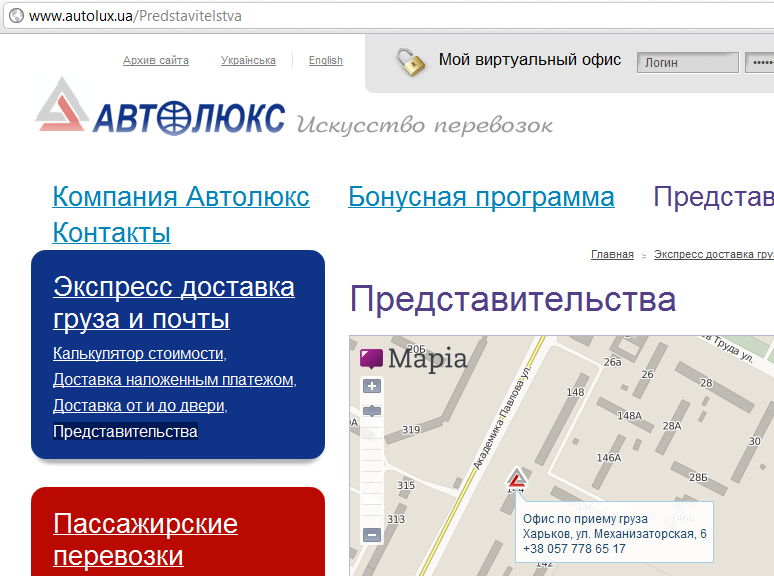
Task: Focus the Логин input field
Action: coord(688,63)
